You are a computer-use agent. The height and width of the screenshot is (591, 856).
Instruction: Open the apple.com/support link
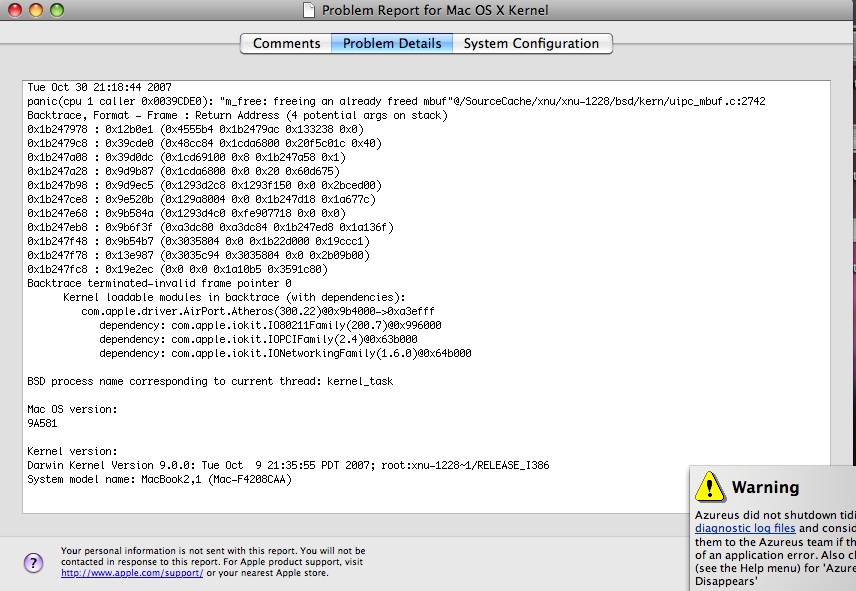(132, 573)
